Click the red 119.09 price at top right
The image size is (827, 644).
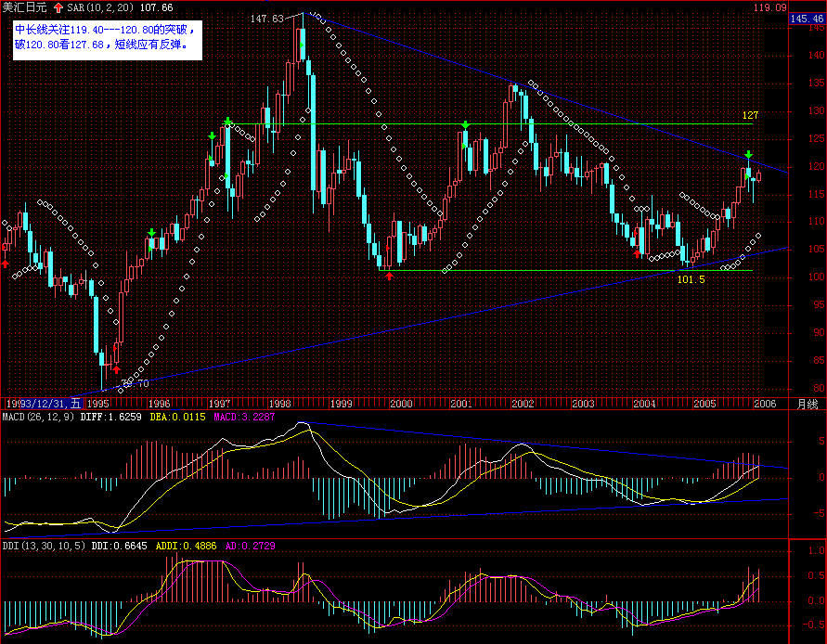pyautogui.click(x=770, y=7)
